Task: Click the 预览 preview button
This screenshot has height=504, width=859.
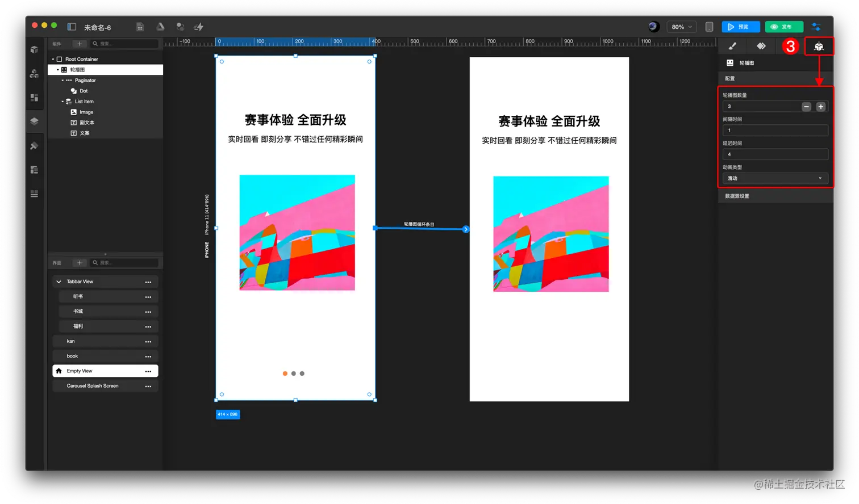Action: pyautogui.click(x=740, y=27)
